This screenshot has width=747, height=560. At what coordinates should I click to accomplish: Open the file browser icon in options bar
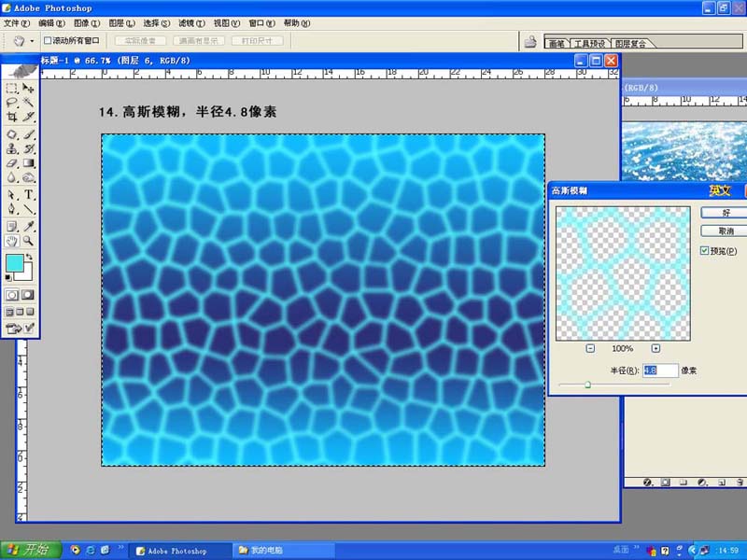tap(530, 42)
